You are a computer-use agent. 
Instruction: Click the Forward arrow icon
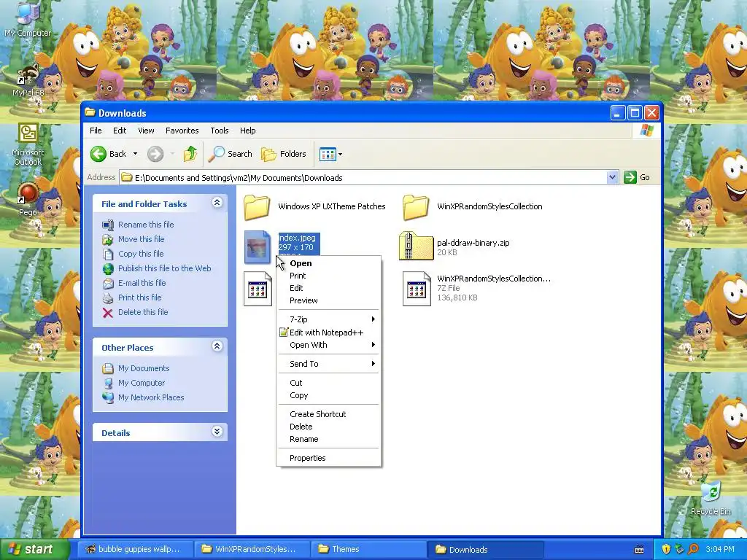pyautogui.click(x=155, y=154)
